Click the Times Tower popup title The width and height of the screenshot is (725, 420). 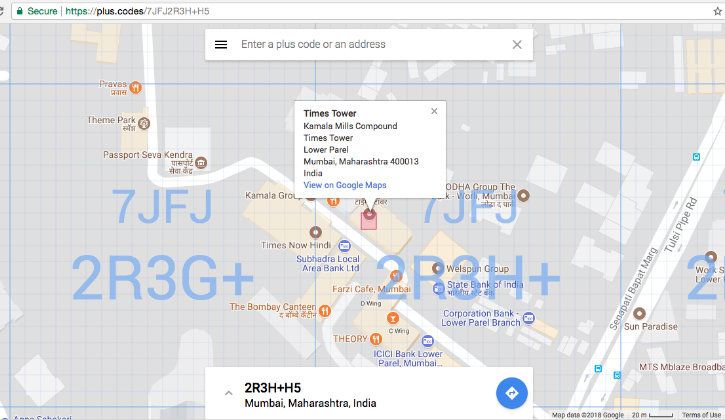330,113
